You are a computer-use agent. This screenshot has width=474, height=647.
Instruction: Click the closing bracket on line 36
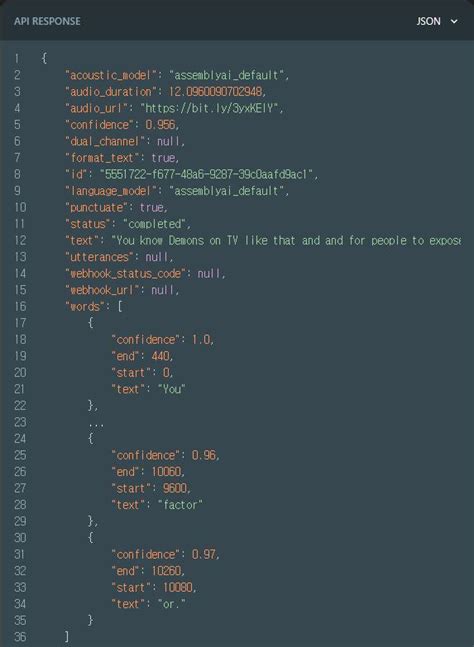coord(67,637)
